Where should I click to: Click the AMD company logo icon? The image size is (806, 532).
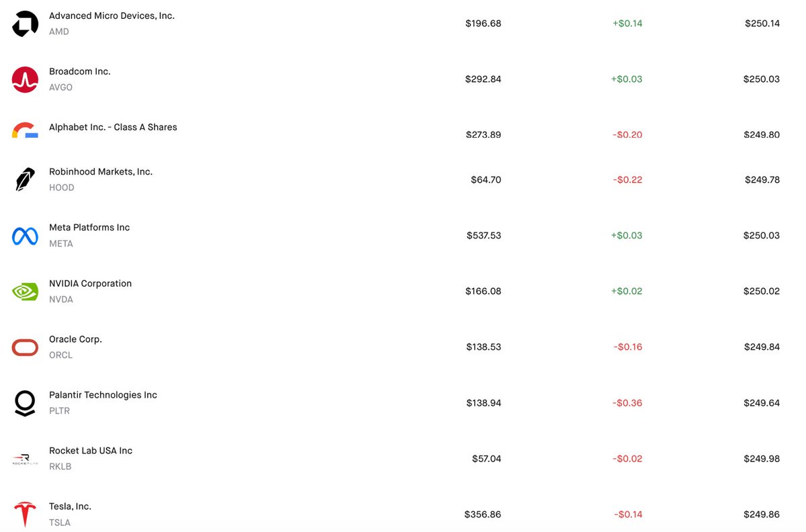pos(25,24)
